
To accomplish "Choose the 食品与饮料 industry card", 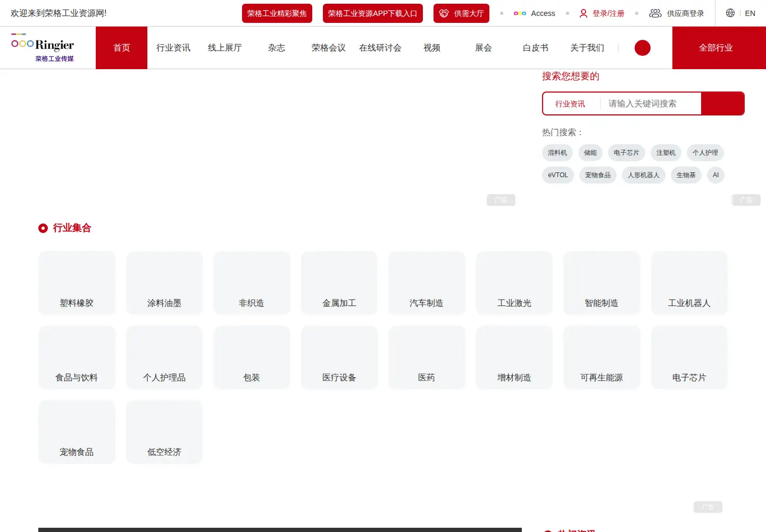I will (77, 358).
